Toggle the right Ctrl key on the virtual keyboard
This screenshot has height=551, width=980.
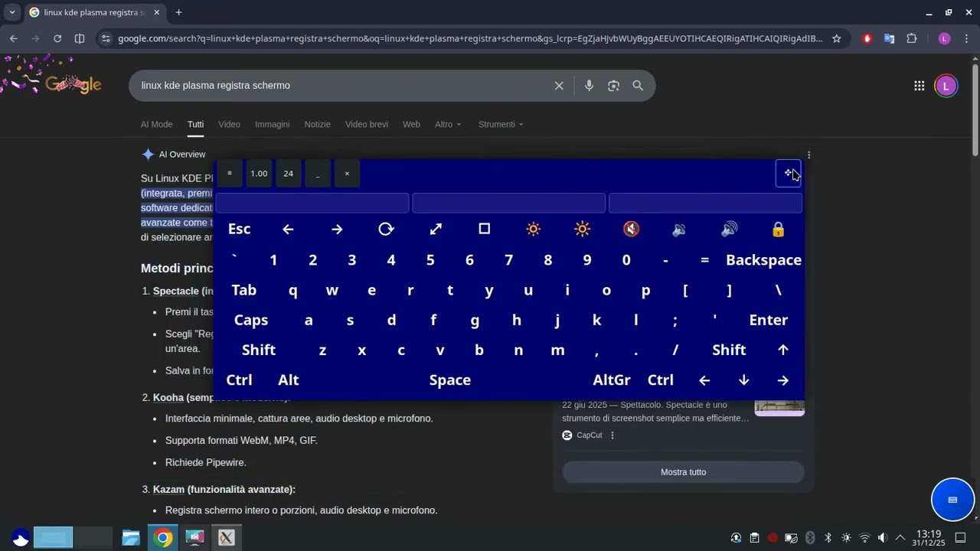661,380
